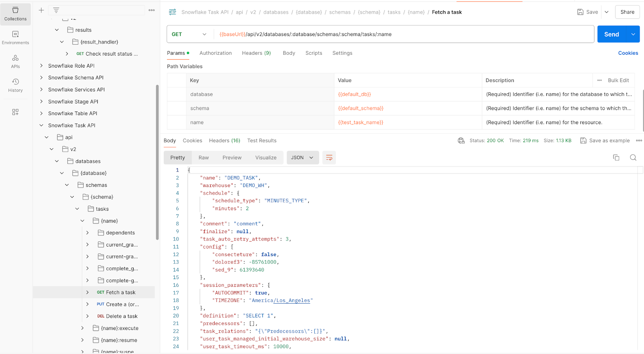Open the Collections sidebar panel
Viewport: 644px width, 354px height.
click(15, 14)
